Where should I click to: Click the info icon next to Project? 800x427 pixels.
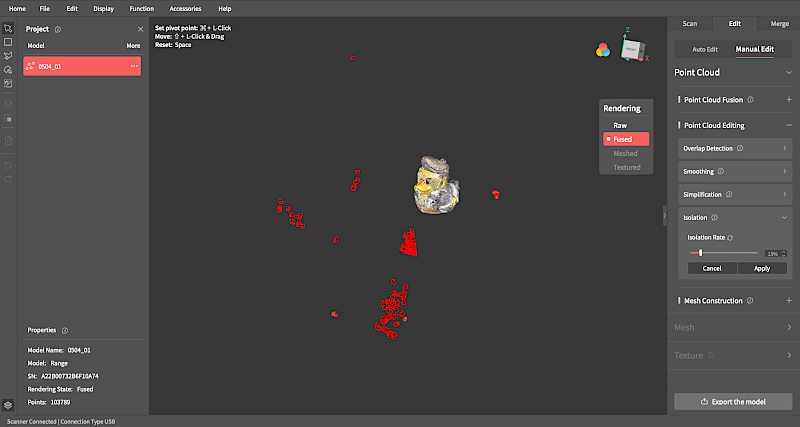click(x=58, y=30)
